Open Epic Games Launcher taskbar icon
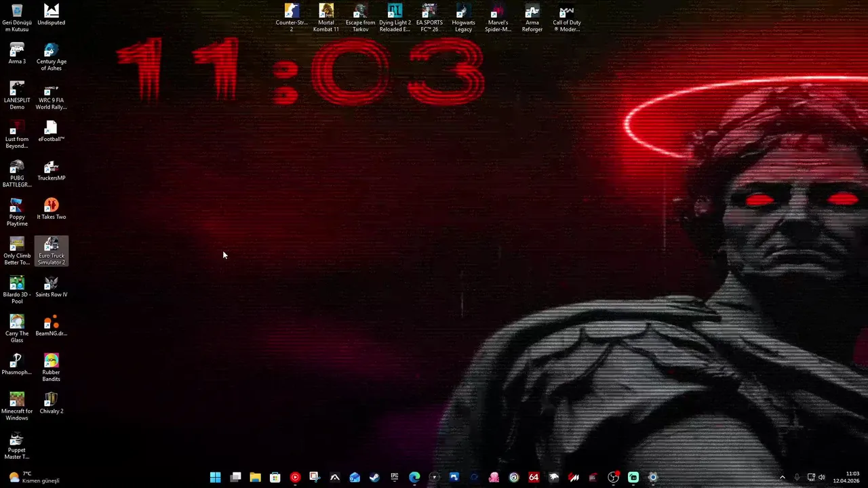 [394, 477]
